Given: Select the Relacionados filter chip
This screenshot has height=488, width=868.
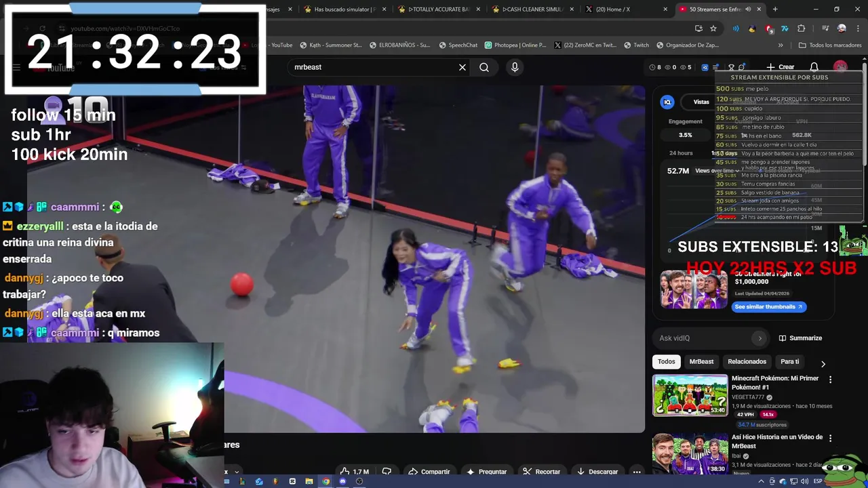Looking at the screenshot, I should 747,362.
